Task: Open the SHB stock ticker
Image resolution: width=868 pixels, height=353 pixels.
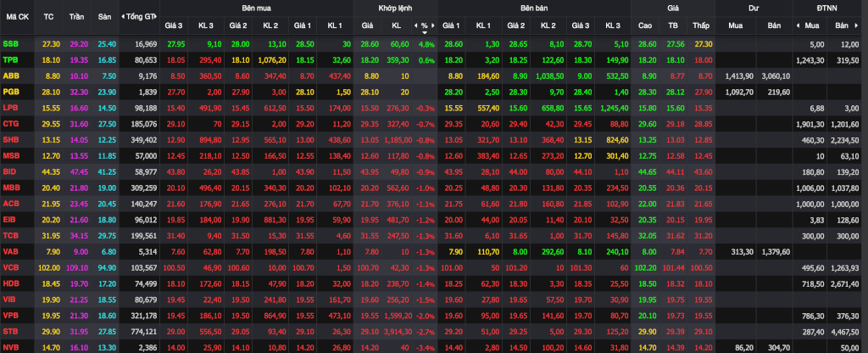Action: 10,140
